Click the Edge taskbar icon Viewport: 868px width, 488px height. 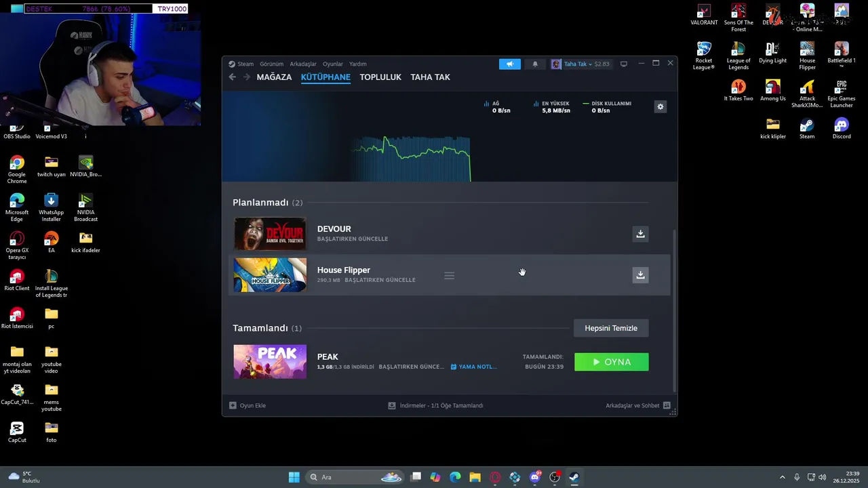[455, 477]
